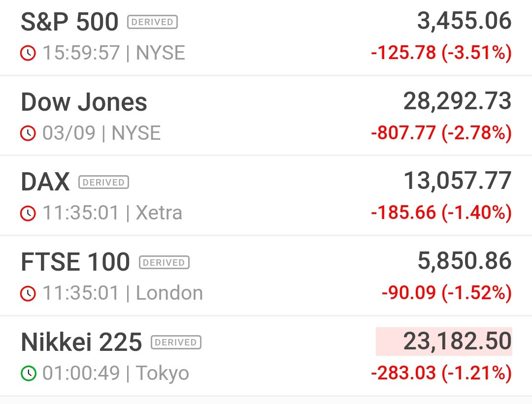
Task: Click the green clock icon under Nikkei 225
Action: point(28,373)
